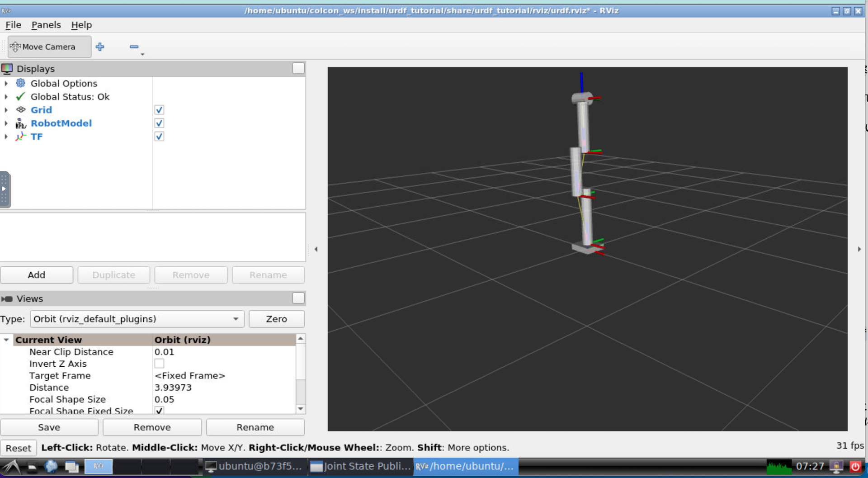Open the Panels menu
This screenshot has width=868, height=478.
click(46, 25)
